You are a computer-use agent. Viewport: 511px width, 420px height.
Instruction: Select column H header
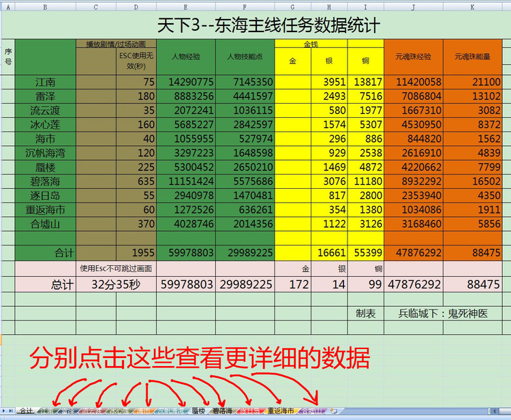(329, 7)
